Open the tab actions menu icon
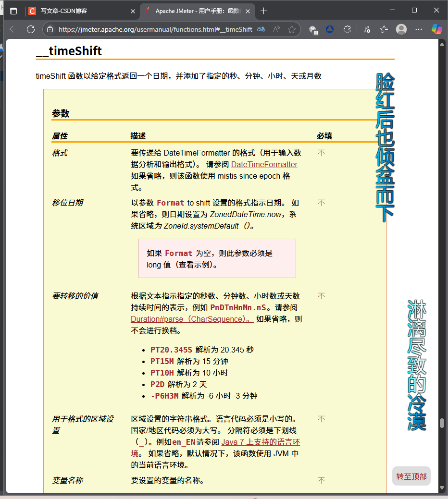The height and width of the screenshot is (499, 448). [x=13, y=11]
